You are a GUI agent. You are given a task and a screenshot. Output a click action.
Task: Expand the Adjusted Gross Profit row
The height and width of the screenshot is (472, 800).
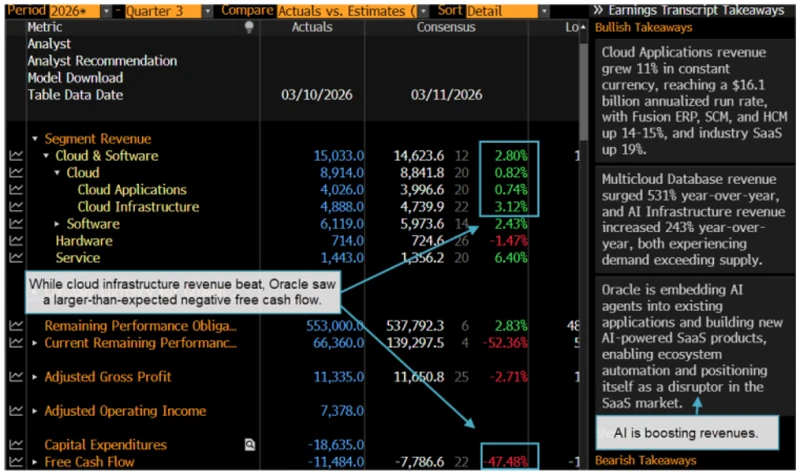pos(35,377)
